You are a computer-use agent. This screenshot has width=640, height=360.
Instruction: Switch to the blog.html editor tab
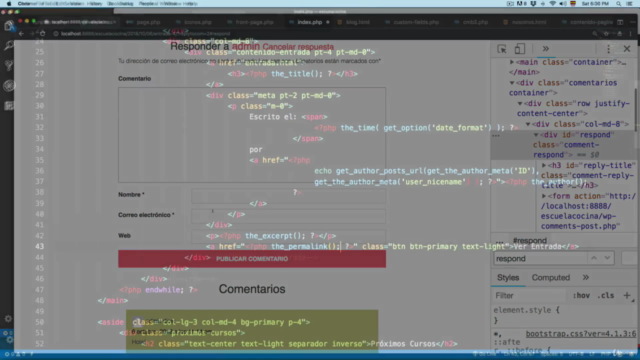click(358, 22)
